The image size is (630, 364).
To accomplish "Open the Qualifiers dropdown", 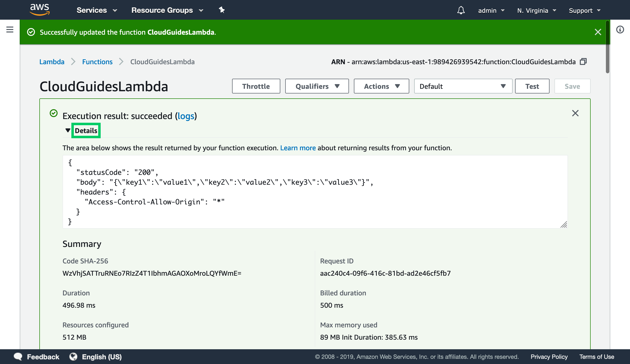I will coord(317,86).
